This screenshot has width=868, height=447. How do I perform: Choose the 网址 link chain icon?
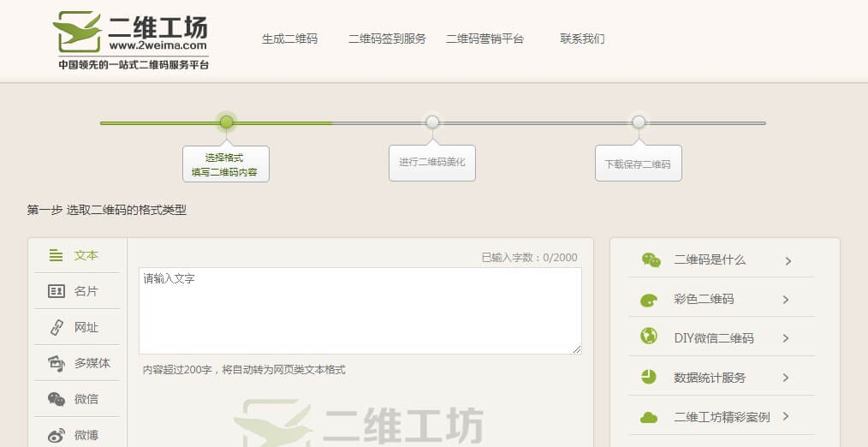tap(56, 327)
